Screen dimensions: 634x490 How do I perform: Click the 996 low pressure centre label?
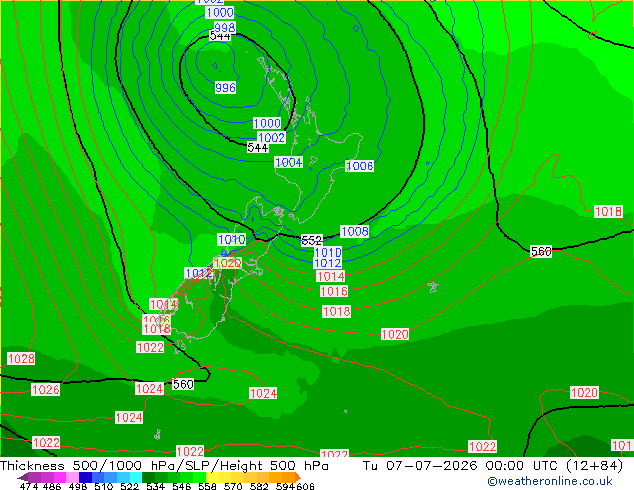point(225,88)
